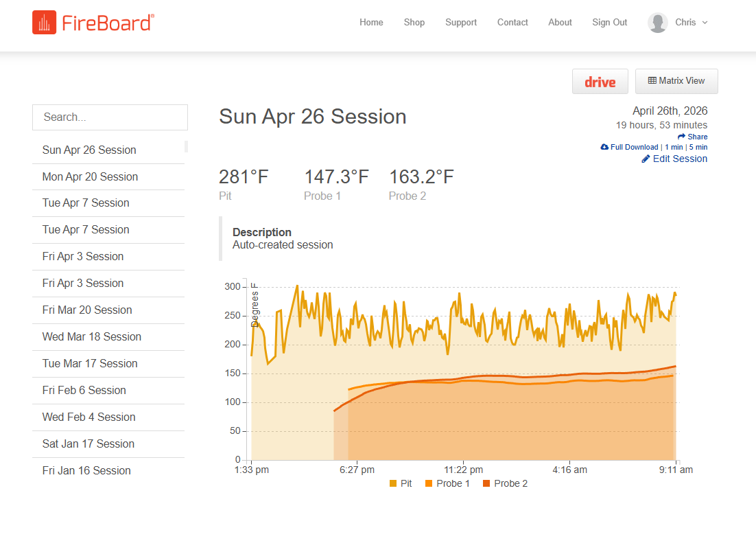
Task: Go to the Support nav page
Action: tap(461, 23)
